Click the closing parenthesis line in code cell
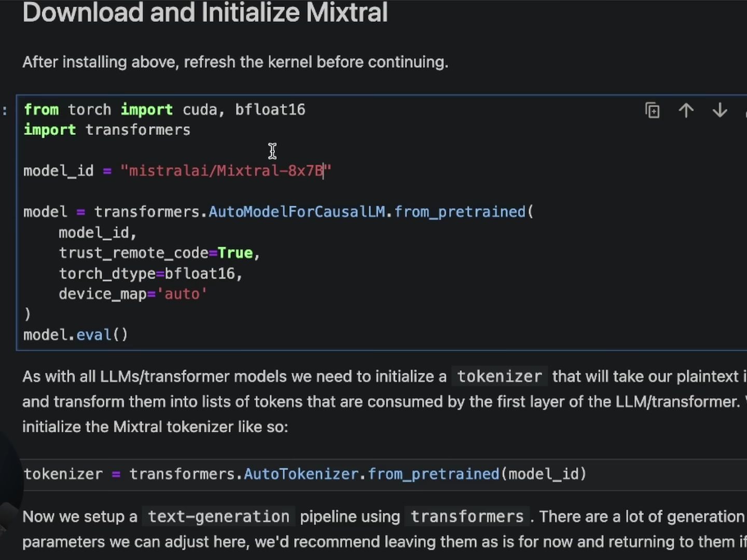 (27, 315)
